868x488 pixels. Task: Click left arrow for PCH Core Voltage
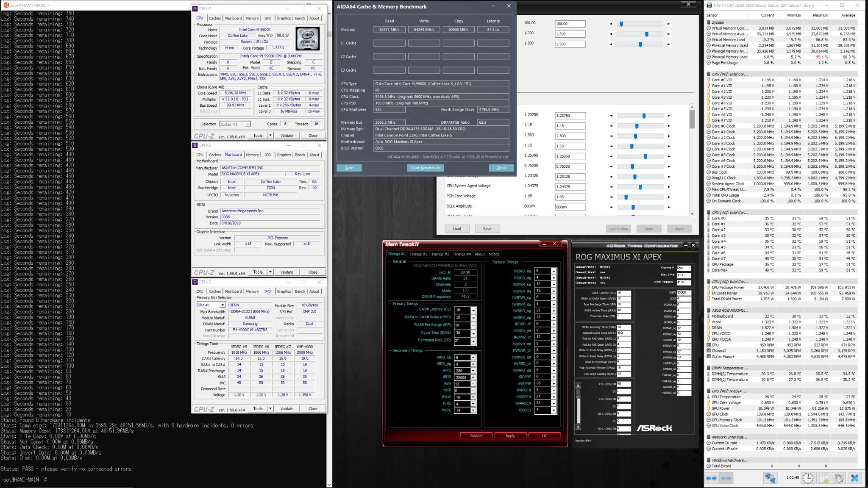[611, 197]
